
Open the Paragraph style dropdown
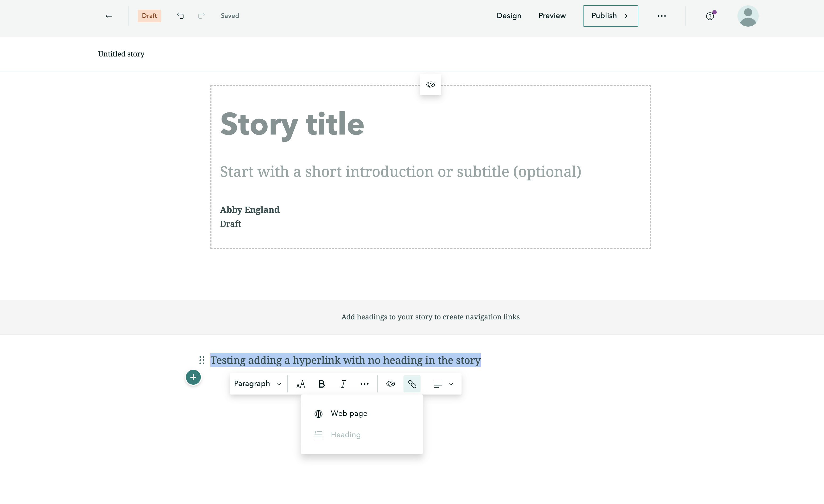257,384
